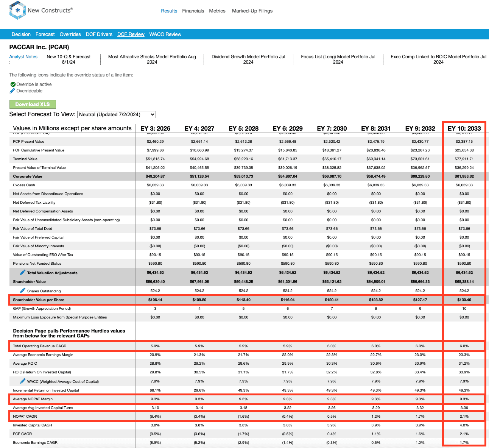Open the Metrics top navigation tab
Image resolution: width=489 pixels, height=448 pixels.
point(217,11)
